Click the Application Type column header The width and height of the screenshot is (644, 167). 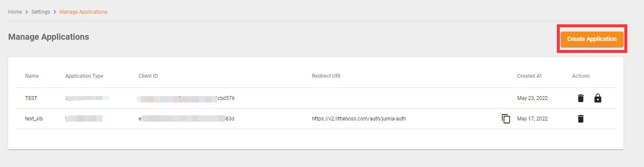[84, 76]
